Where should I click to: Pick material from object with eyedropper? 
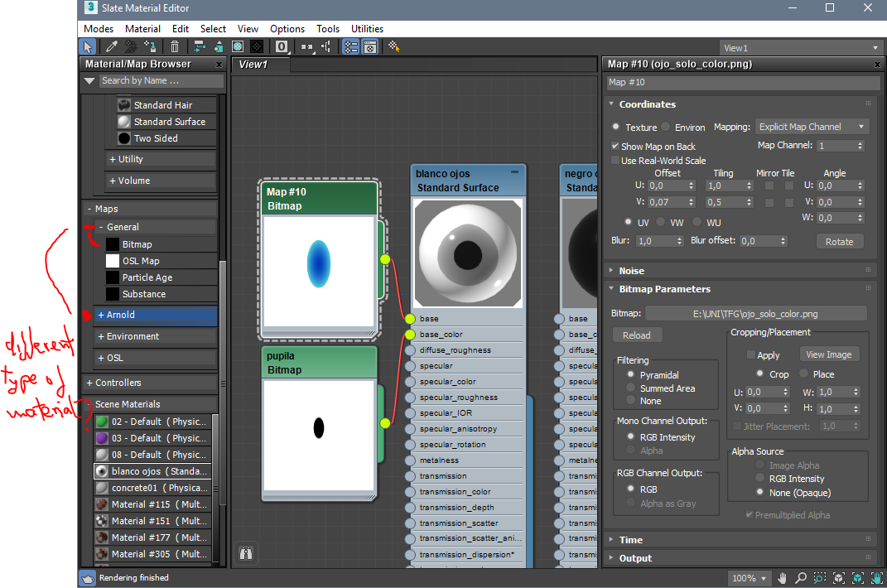[112, 47]
